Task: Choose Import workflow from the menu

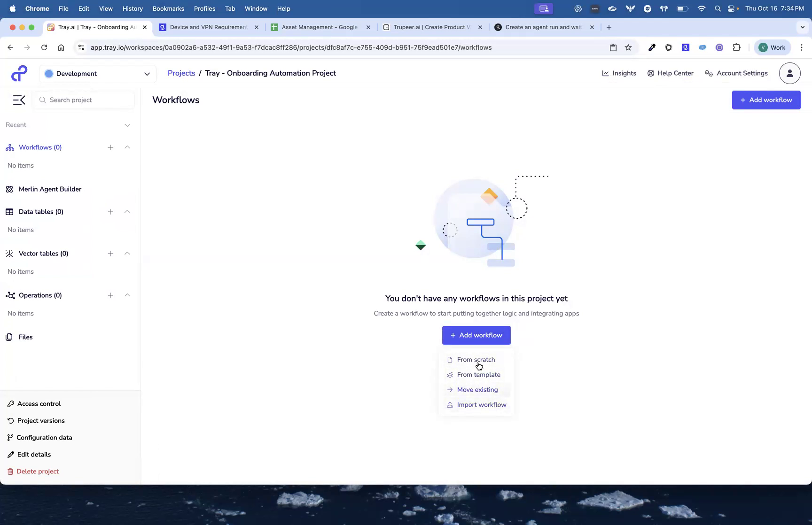Action: click(x=481, y=404)
